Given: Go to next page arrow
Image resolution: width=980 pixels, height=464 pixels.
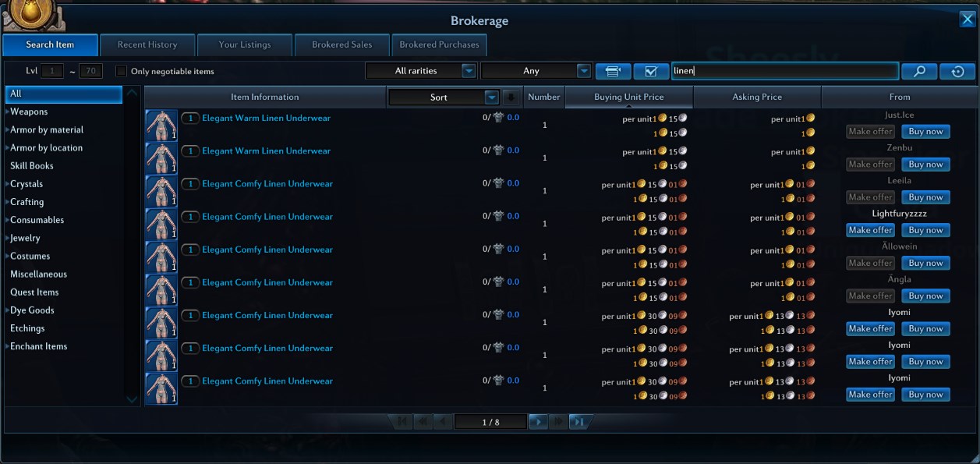Looking at the screenshot, I should [538, 422].
